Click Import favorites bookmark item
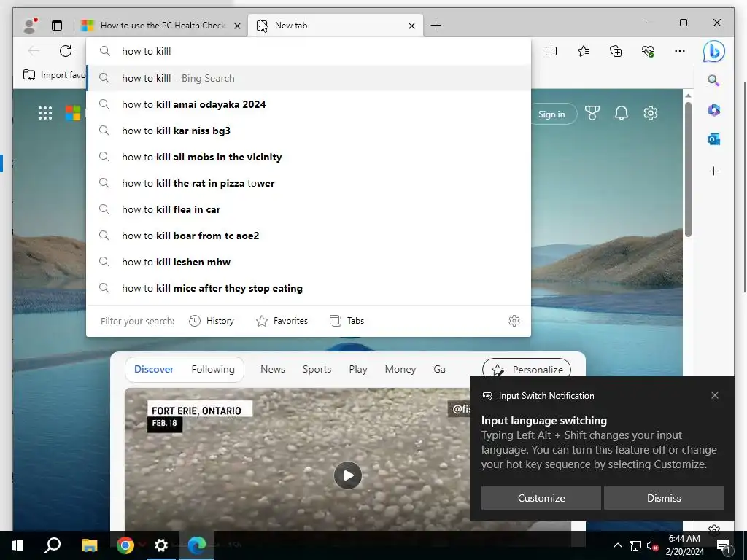Viewport: 747px width, 560px height. [54, 75]
